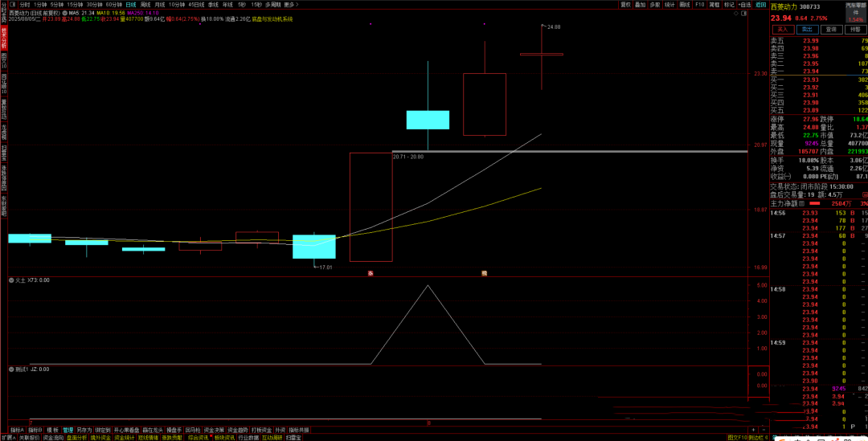Open the 多周期 multi-period view
The image size is (868, 441).
[x=273, y=5]
